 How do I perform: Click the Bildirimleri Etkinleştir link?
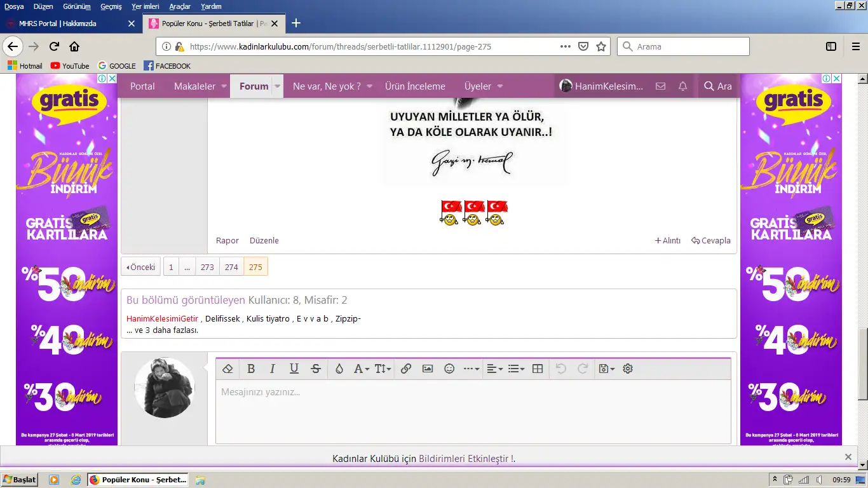pos(466,459)
